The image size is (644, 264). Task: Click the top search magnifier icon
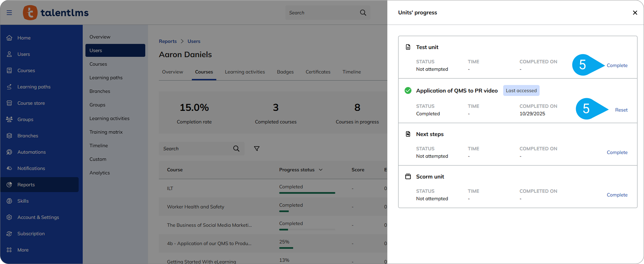(363, 13)
